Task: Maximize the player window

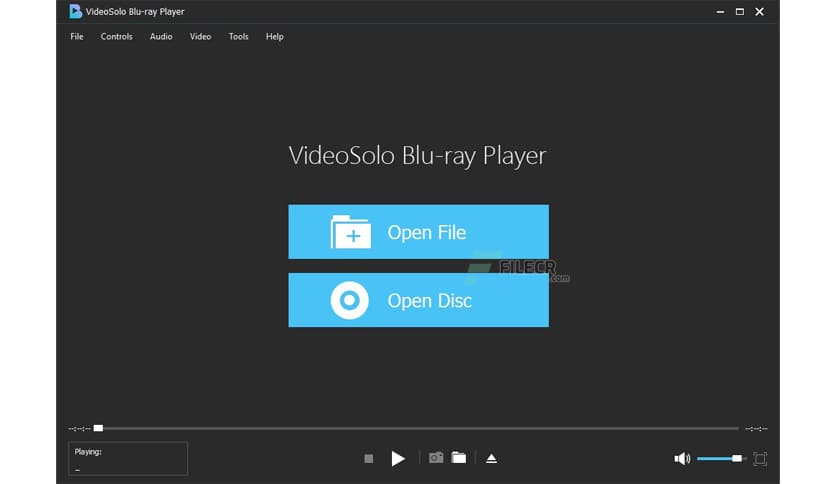Action: 740,12
